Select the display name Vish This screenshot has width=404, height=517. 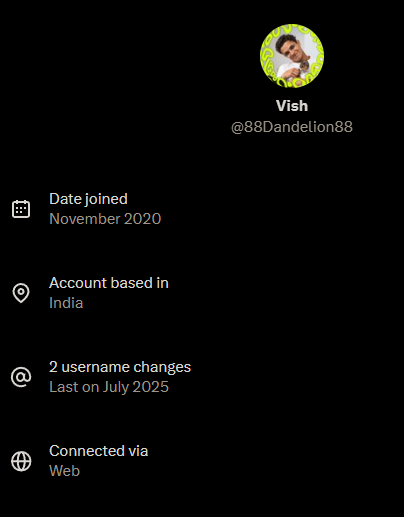[292, 106]
